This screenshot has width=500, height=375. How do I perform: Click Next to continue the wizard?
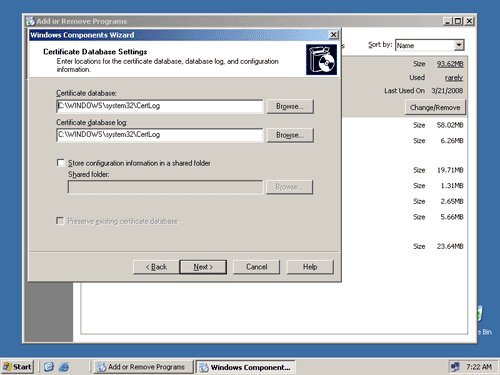203,267
